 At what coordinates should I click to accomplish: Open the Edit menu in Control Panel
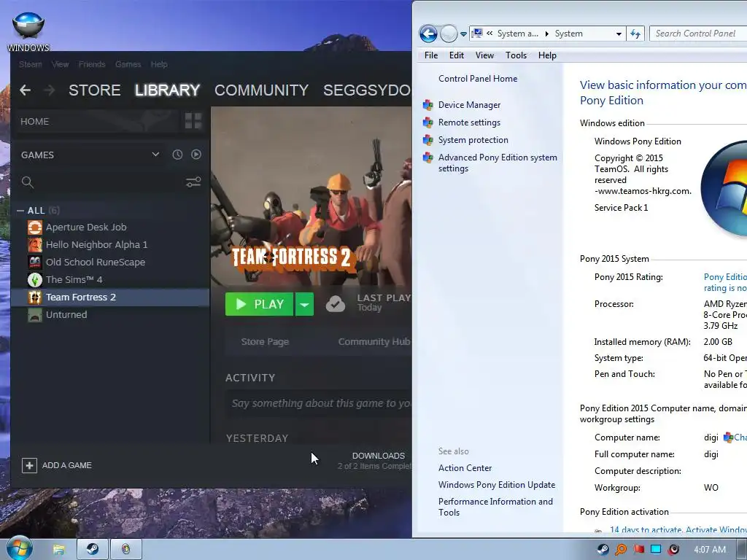(x=457, y=55)
